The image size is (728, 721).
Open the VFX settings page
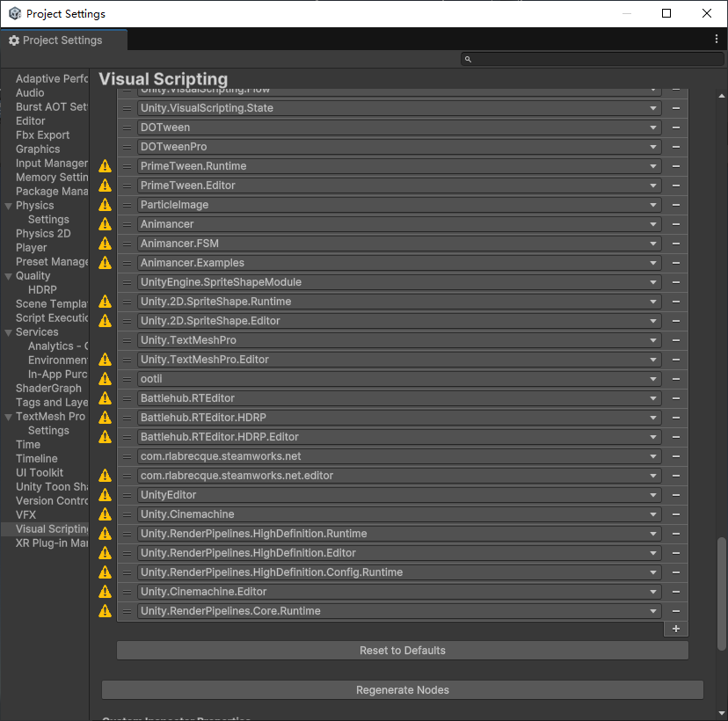(25, 515)
